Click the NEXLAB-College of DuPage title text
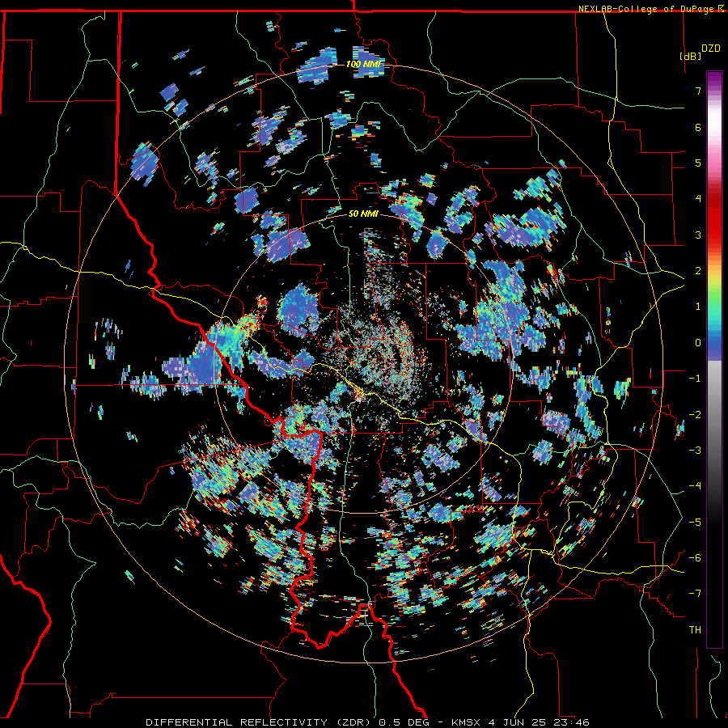The image size is (728, 728). pyautogui.click(x=645, y=9)
